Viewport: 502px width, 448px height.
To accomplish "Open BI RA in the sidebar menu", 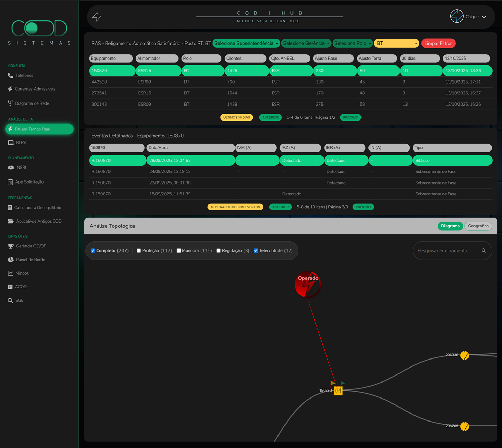I will [x=21, y=142].
